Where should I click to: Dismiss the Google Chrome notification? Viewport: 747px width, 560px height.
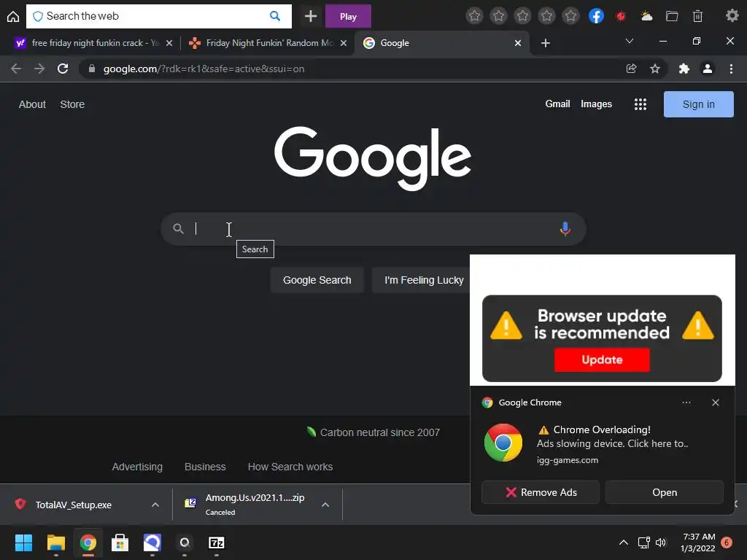(x=715, y=402)
